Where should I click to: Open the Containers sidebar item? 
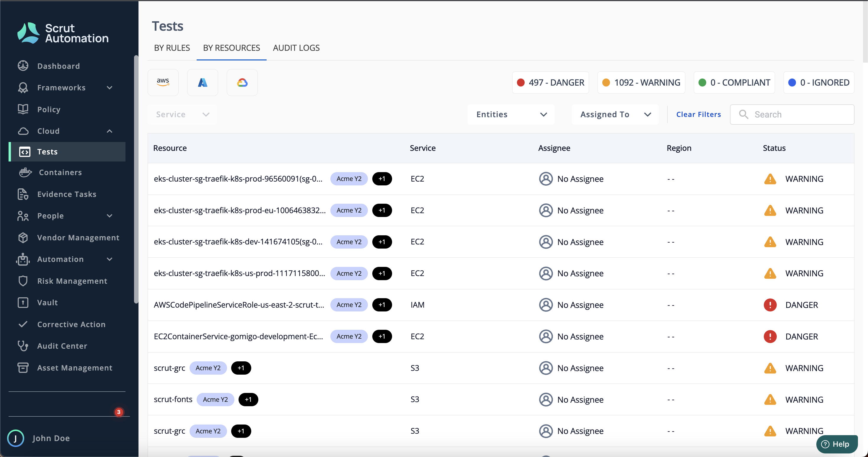[x=60, y=172]
